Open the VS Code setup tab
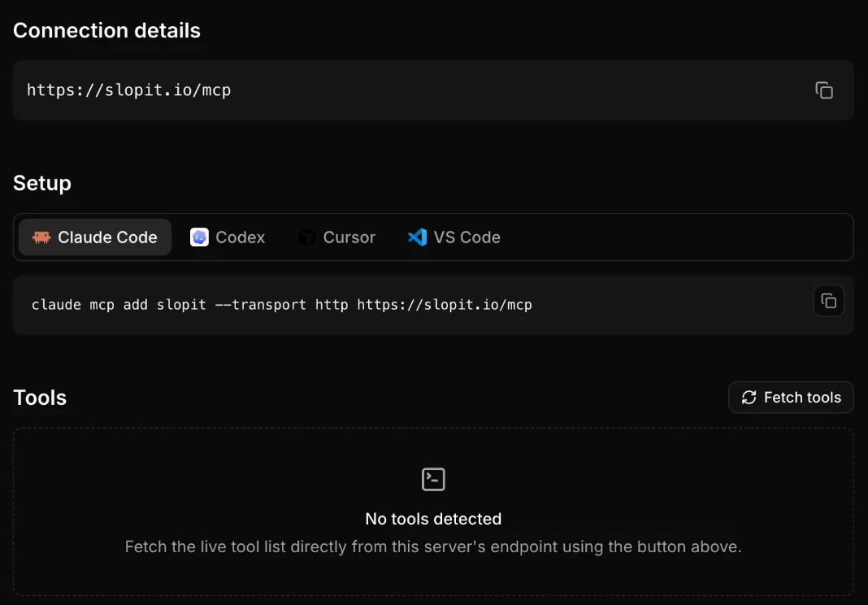 click(454, 237)
